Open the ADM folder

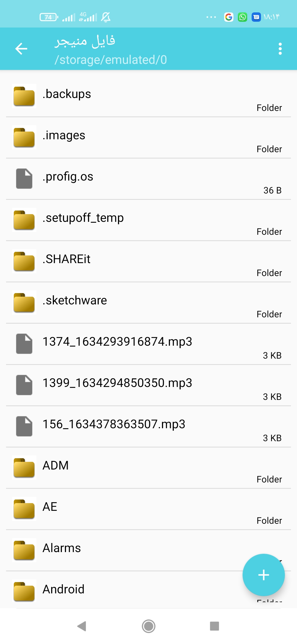pyautogui.click(x=148, y=468)
